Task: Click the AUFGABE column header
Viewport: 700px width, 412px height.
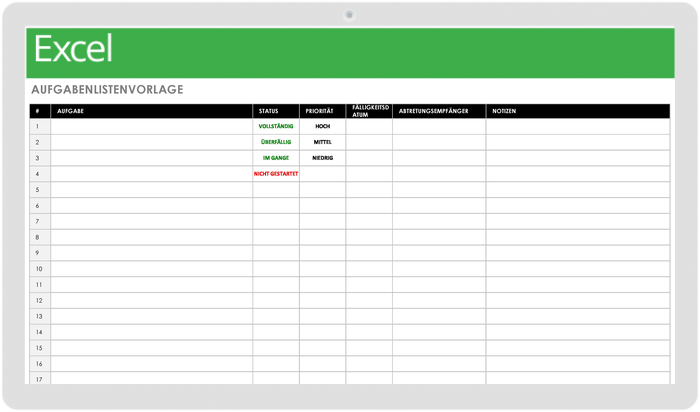Action: (x=151, y=111)
